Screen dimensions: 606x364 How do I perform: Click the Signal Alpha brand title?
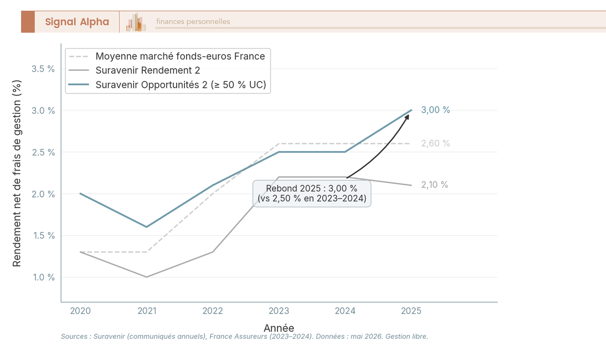point(77,22)
